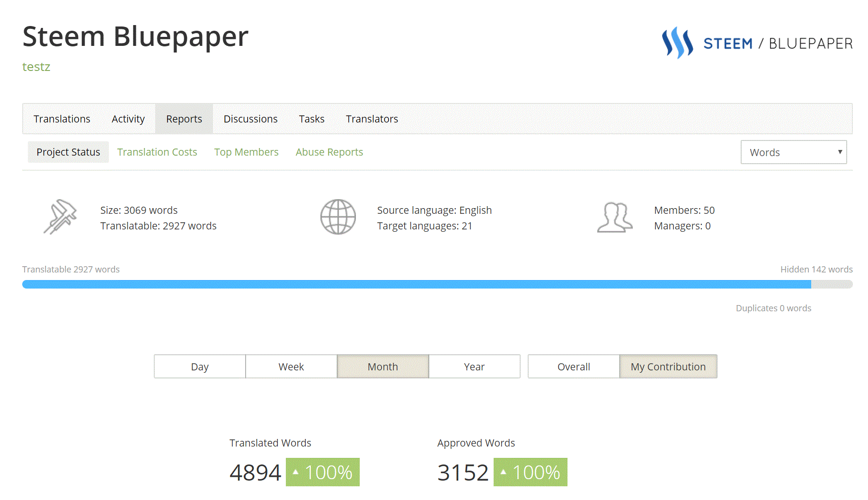
Task: Click Target languages: 21 text
Action: point(425,226)
